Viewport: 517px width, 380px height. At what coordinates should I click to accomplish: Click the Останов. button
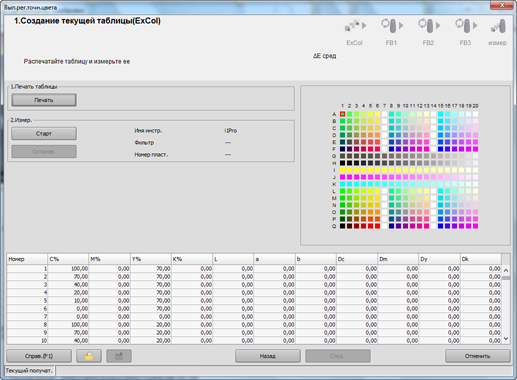coord(44,151)
